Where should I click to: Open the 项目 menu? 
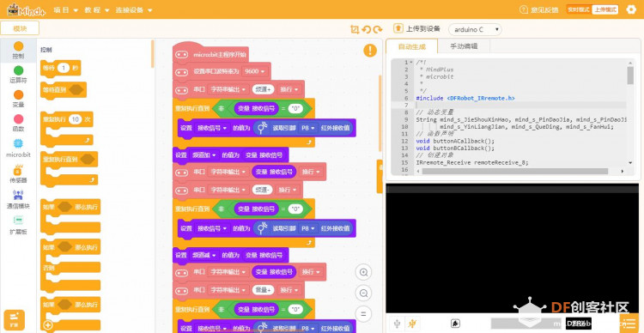[x=66, y=9]
